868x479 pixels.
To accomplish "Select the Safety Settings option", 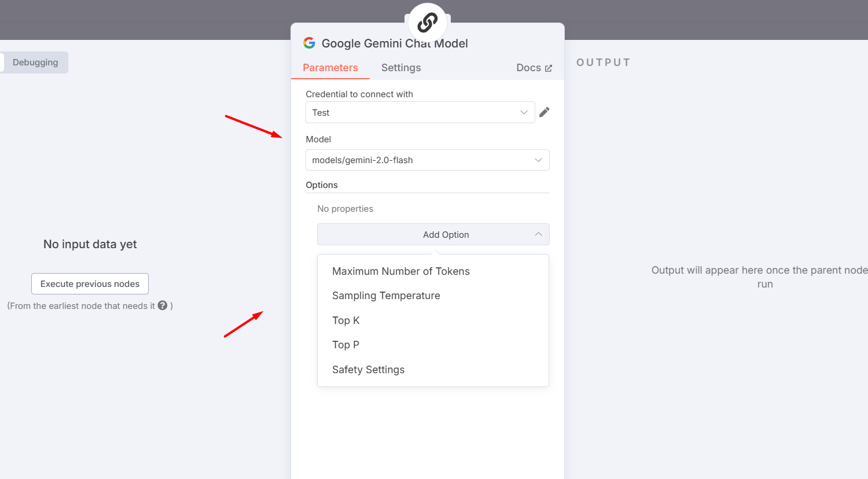I will 433,370.
